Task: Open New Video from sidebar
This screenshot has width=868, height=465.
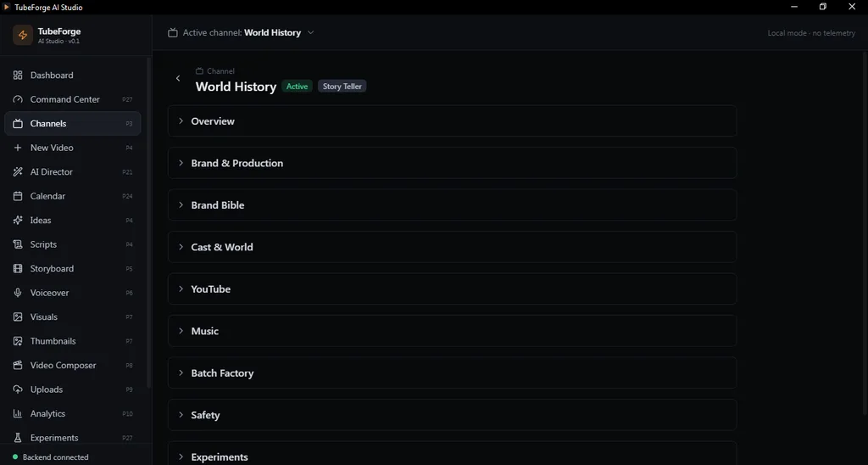Action: point(73,148)
